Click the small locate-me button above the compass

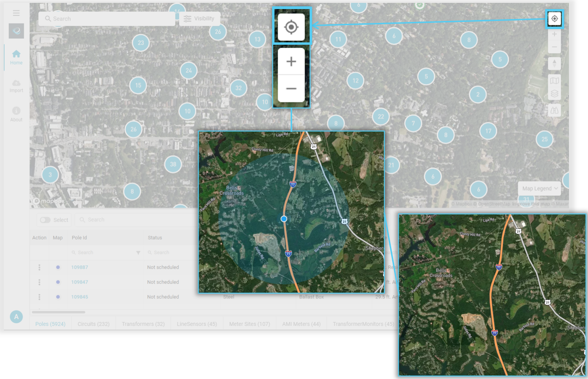554,19
